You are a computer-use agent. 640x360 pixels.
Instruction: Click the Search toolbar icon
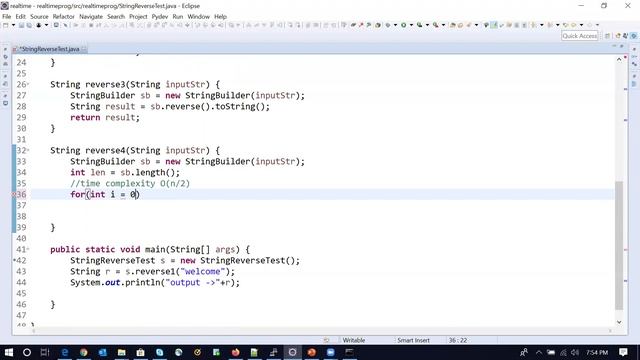469,25
